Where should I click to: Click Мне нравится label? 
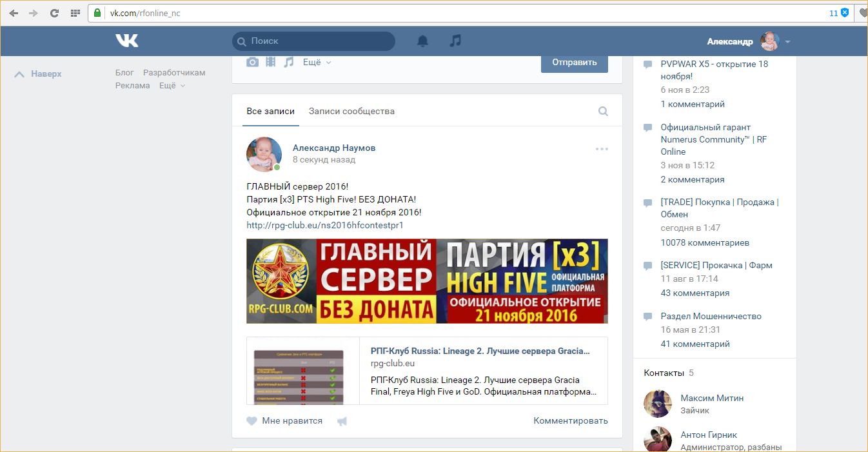point(292,420)
